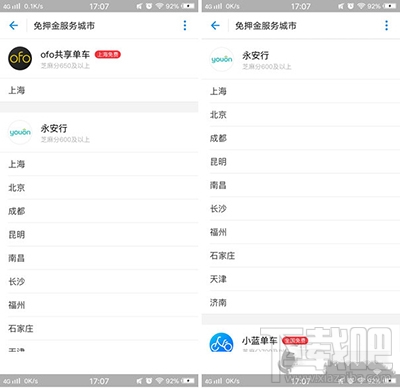Tap 上海 under ofo共享单车
The height and width of the screenshot is (388, 400).
[x=99, y=90]
